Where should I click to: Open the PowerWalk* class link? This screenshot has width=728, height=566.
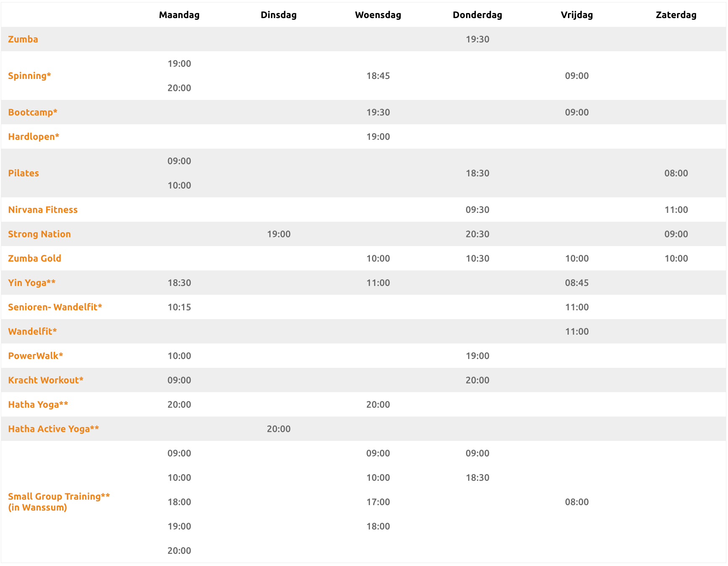pyautogui.click(x=36, y=356)
